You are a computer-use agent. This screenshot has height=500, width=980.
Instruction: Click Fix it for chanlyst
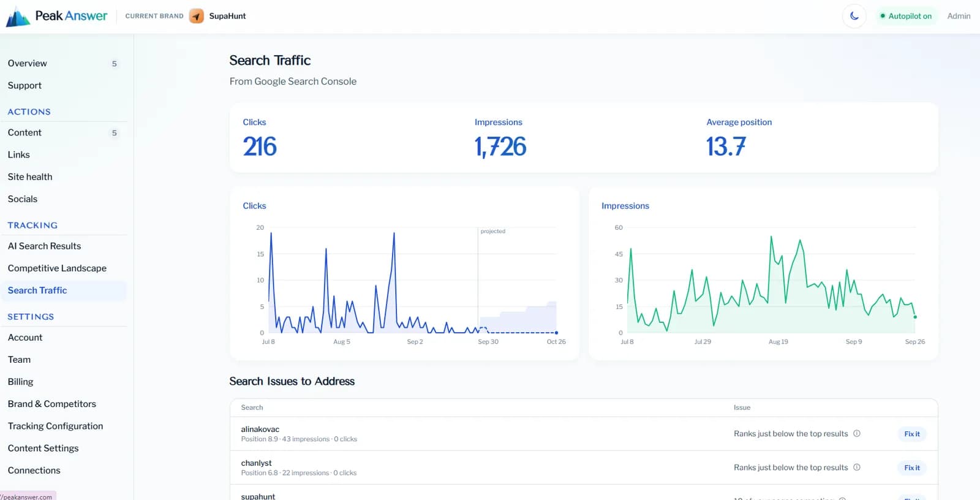point(912,468)
